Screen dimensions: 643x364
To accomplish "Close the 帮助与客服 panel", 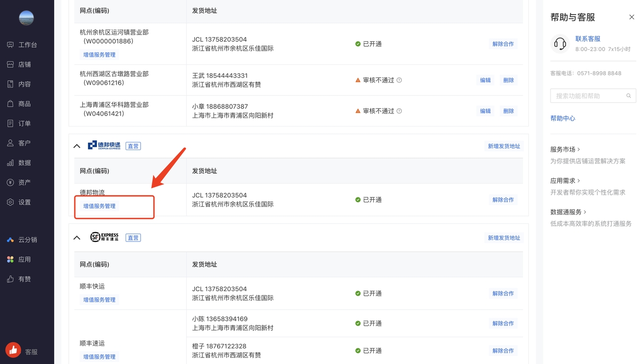I will click(x=631, y=17).
